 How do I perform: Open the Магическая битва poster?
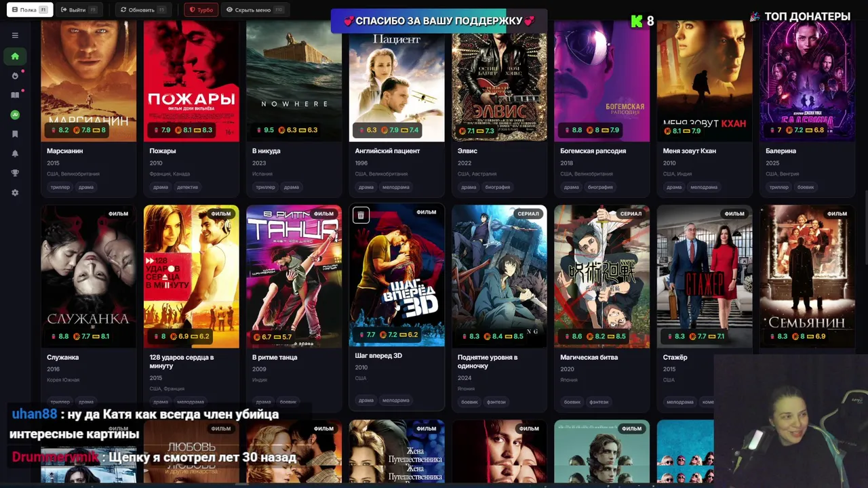tap(602, 276)
